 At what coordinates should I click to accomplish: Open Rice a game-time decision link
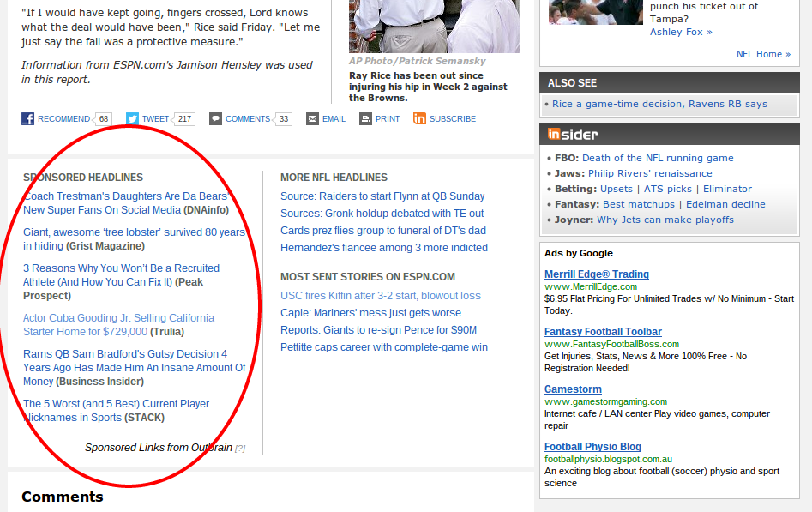coord(659,104)
